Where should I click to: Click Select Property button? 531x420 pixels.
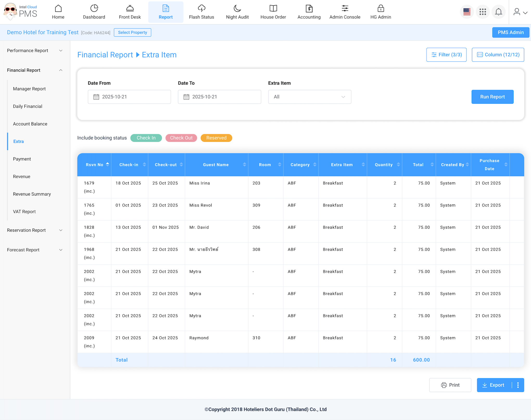(132, 33)
